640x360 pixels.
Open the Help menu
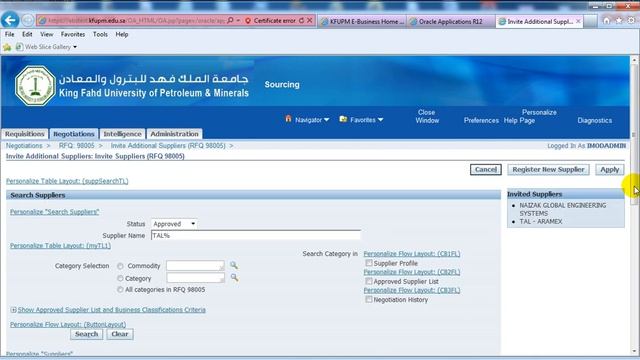[122, 34]
